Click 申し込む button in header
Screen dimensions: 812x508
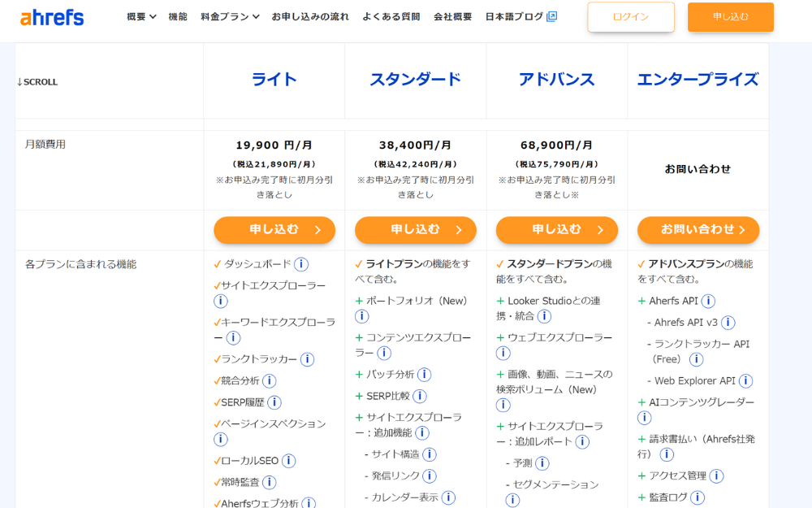coord(731,17)
